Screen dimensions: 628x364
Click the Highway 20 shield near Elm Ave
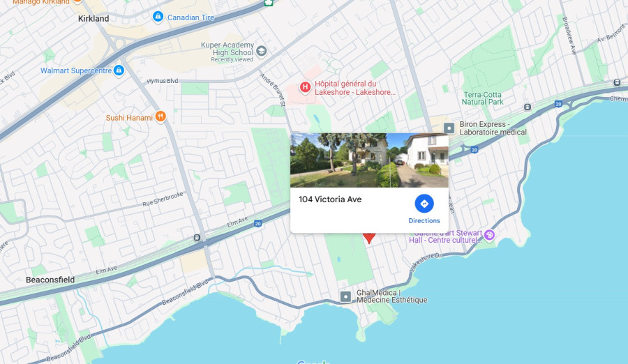pos(258,224)
